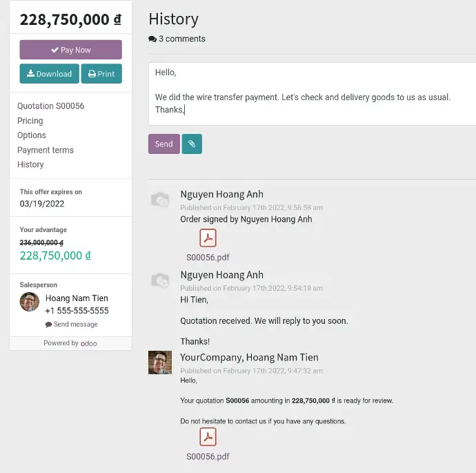Open the upper S00056.pdf file link
Image resolution: width=476 pixels, height=473 pixels.
click(208, 258)
